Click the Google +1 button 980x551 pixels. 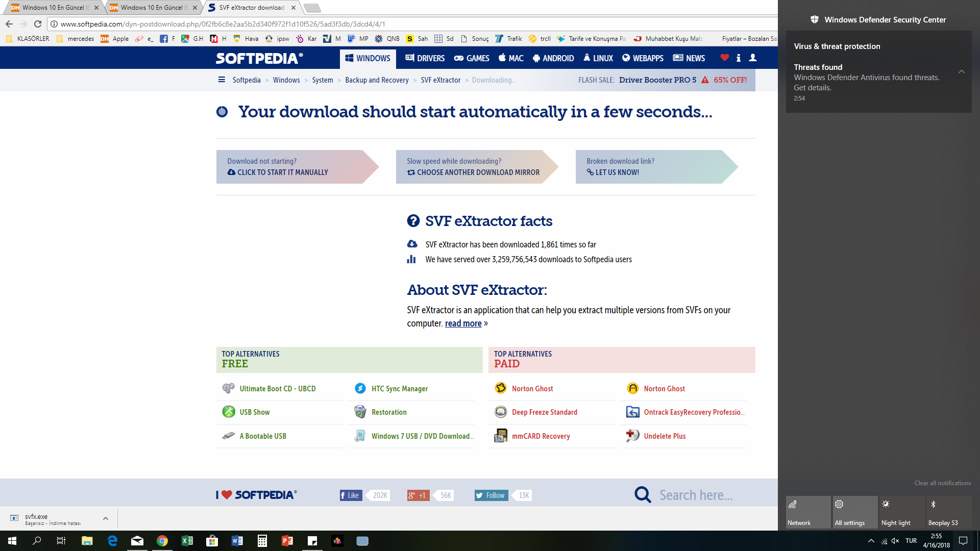tap(418, 495)
